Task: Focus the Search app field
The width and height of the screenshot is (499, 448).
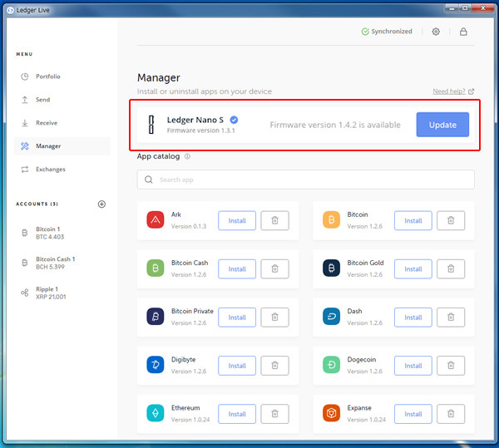Action: point(305,180)
